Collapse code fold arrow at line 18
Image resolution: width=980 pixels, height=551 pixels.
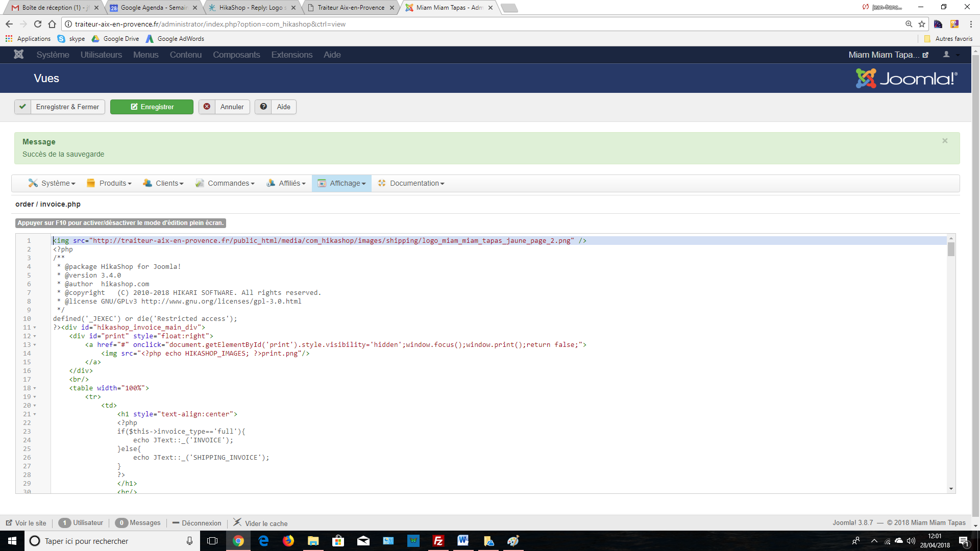35,388
